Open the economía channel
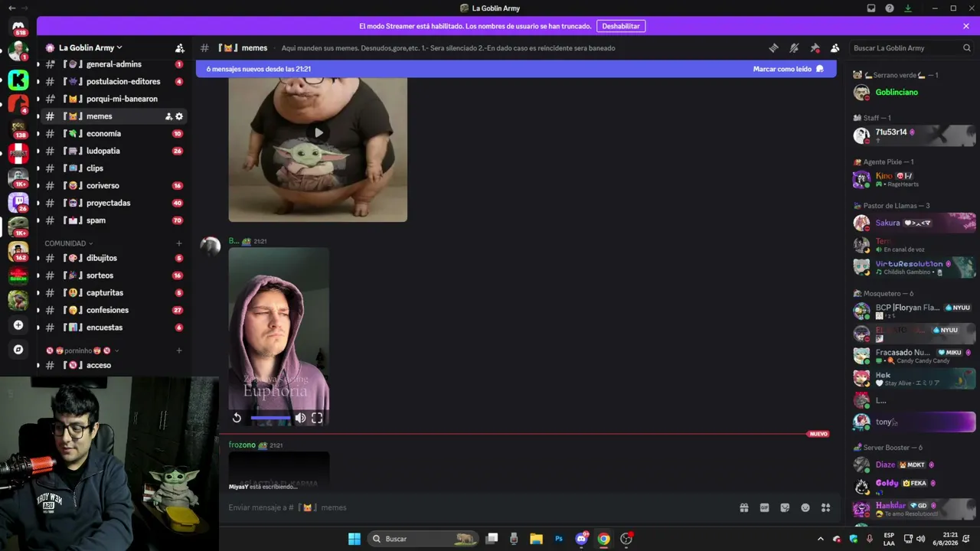Viewport: 980px width, 551px height. 113,133
